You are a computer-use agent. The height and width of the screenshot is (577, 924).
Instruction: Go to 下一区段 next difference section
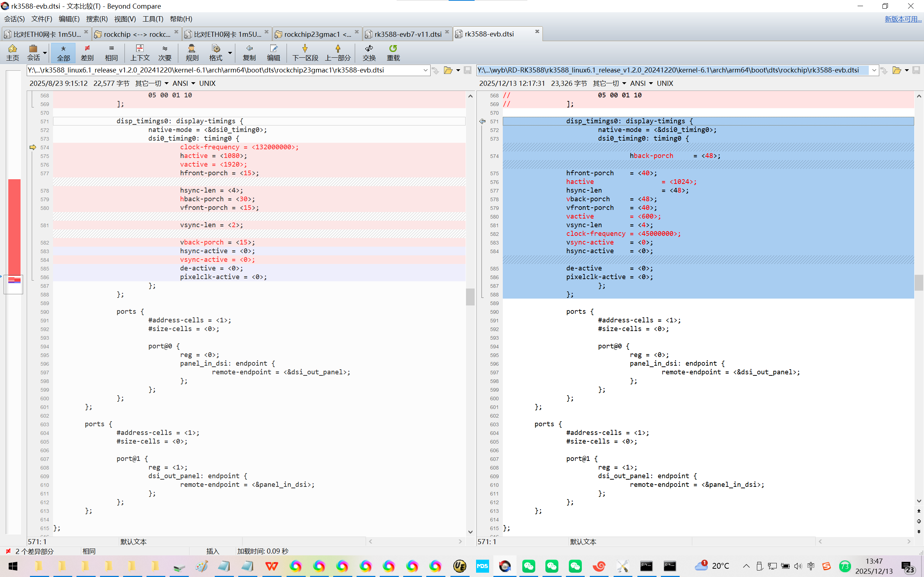[x=305, y=52]
